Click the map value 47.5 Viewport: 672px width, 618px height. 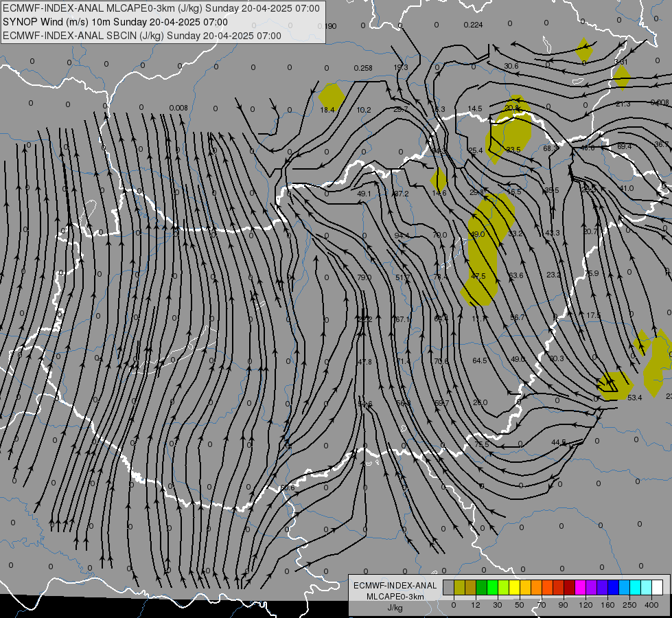[478, 276]
